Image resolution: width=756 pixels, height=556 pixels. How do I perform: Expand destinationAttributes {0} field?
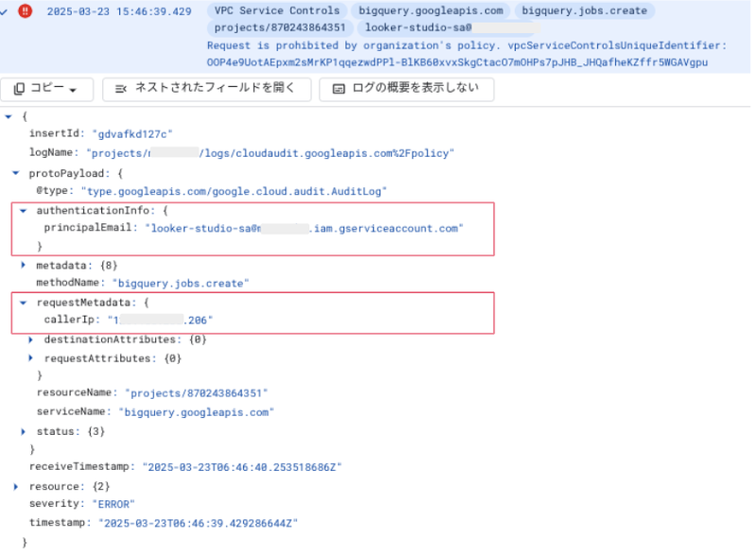[x=31, y=339]
